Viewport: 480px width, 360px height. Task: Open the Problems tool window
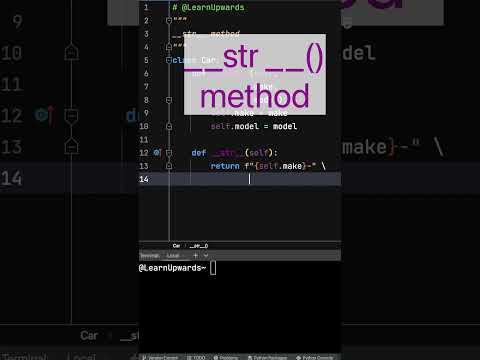226,357
